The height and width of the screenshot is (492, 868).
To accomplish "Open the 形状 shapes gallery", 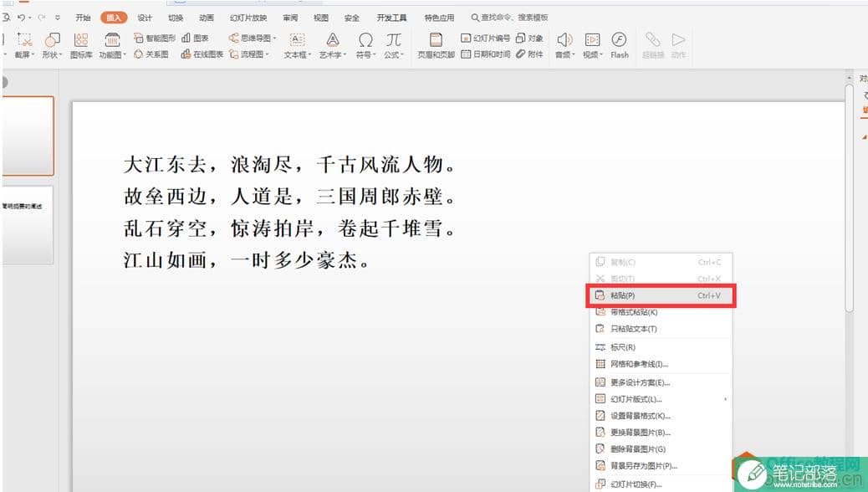I will [x=52, y=45].
